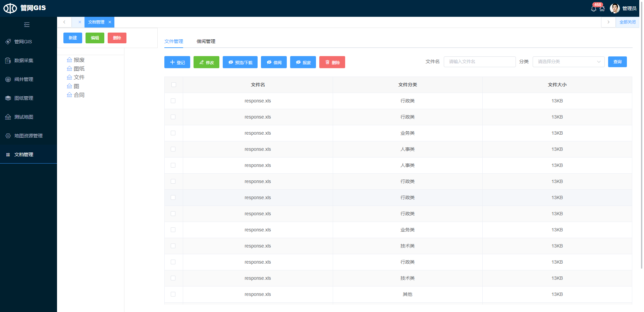
Task: Open 图纸管理 in the sidebar
Action: coord(23,98)
